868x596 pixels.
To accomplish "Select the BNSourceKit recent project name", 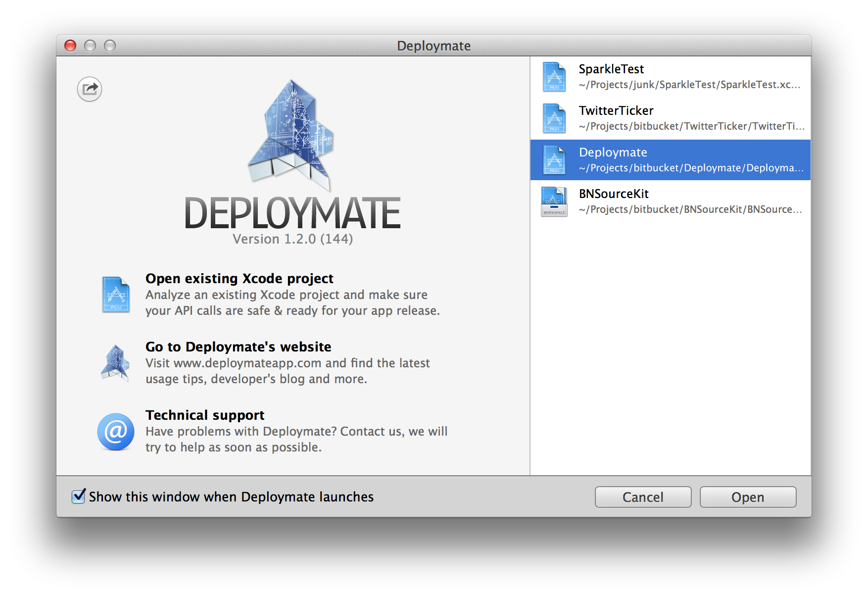I will point(614,194).
